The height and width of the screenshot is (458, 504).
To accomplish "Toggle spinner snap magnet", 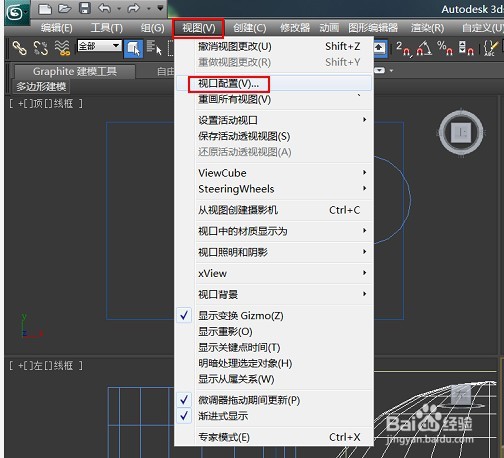I will pyautogui.click(x=466, y=48).
